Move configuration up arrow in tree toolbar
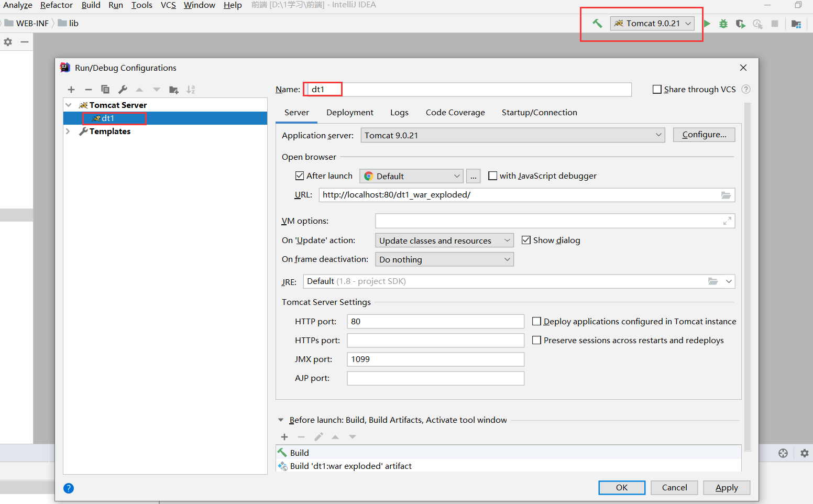The image size is (813, 504). coord(139,90)
